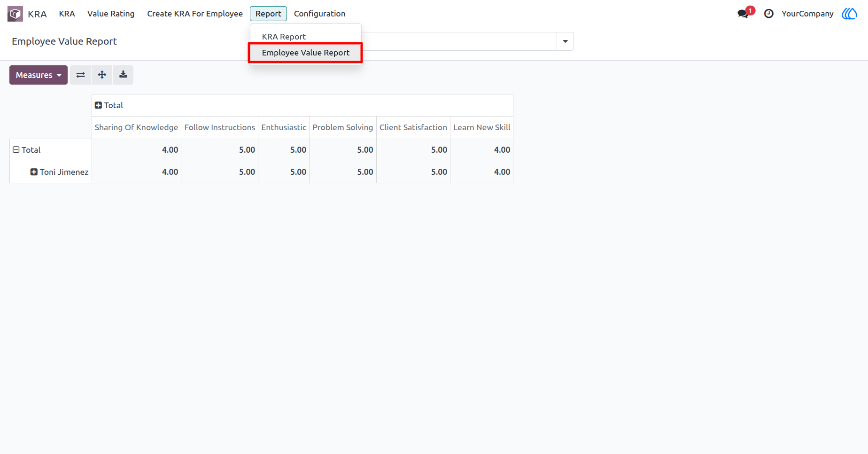Open the Configuration menu
Screen dimensions: 868x454
click(319, 14)
